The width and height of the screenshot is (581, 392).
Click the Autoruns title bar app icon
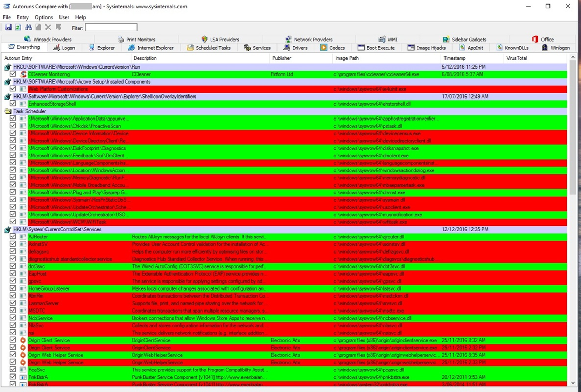click(7, 6)
